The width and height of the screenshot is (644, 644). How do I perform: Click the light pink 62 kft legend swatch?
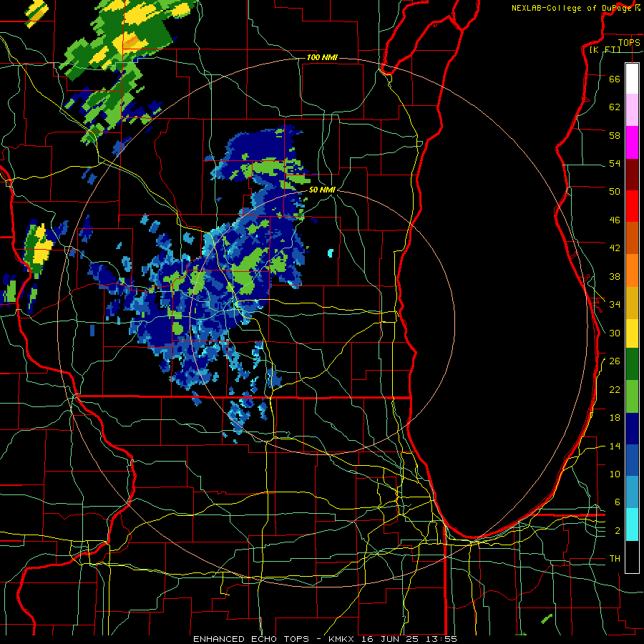[632, 110]
